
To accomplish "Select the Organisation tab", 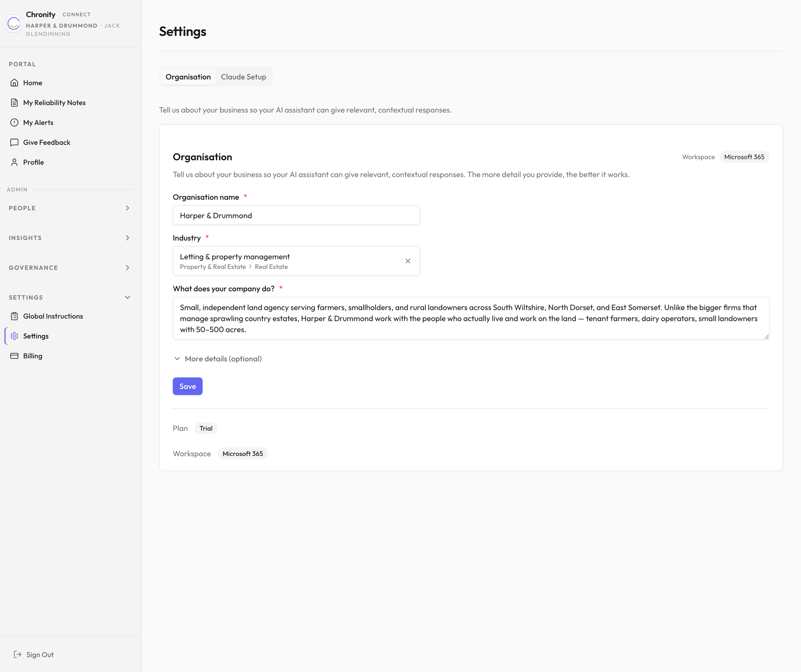I will [x=188, y=77].
